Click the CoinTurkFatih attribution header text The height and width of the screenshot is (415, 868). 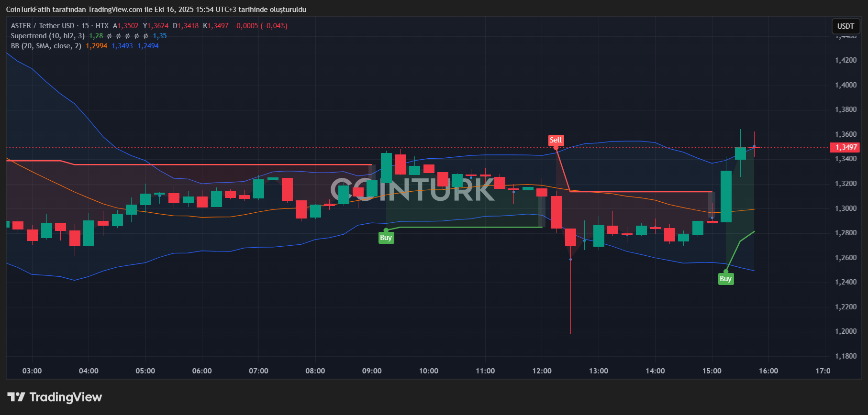(x=156, y=10)
